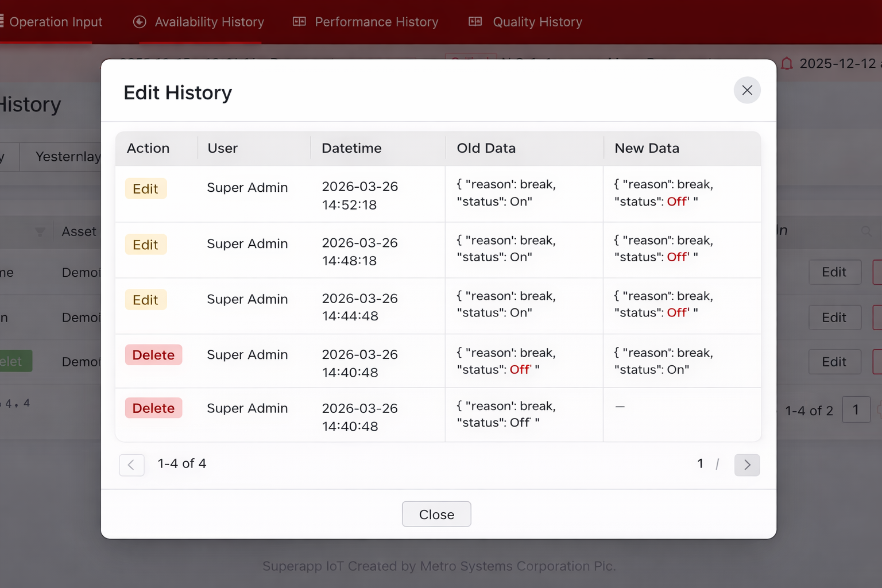Screen dimensions: 882x588
Task: Click the page number 1 in dialog
Action: (700, 463)
